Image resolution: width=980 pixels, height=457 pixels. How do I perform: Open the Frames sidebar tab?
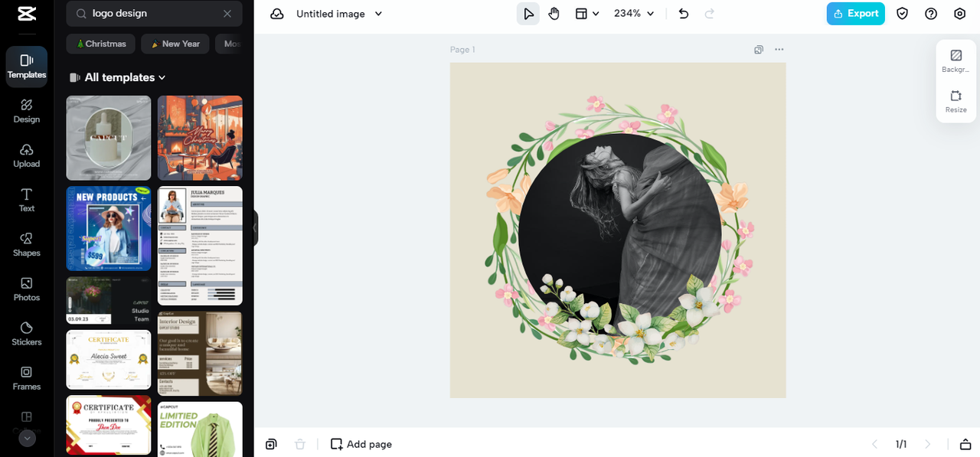(27, 378)
